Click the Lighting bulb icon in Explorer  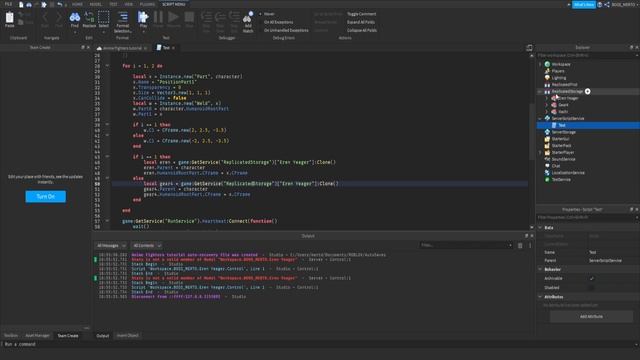pyautogui.click(x=547, y=78)
